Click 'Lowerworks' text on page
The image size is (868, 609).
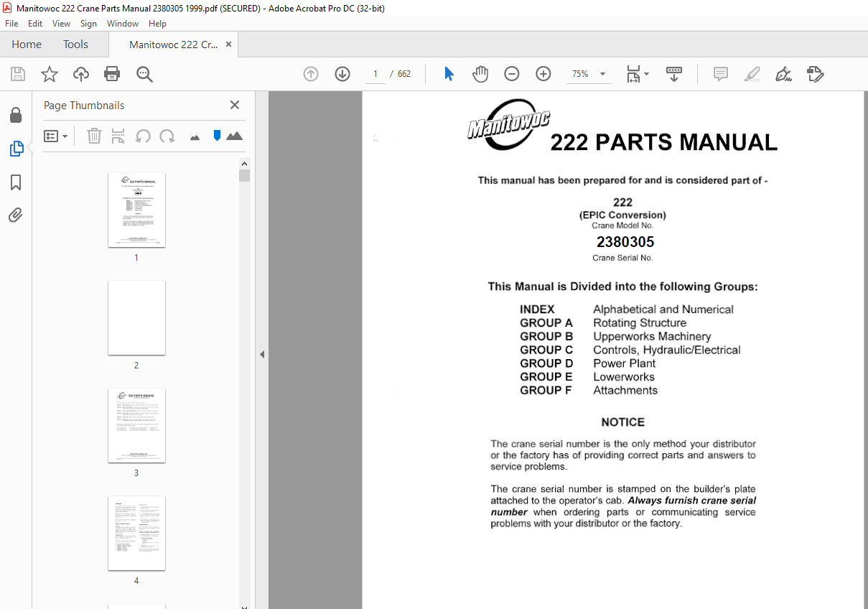(624, 377)
